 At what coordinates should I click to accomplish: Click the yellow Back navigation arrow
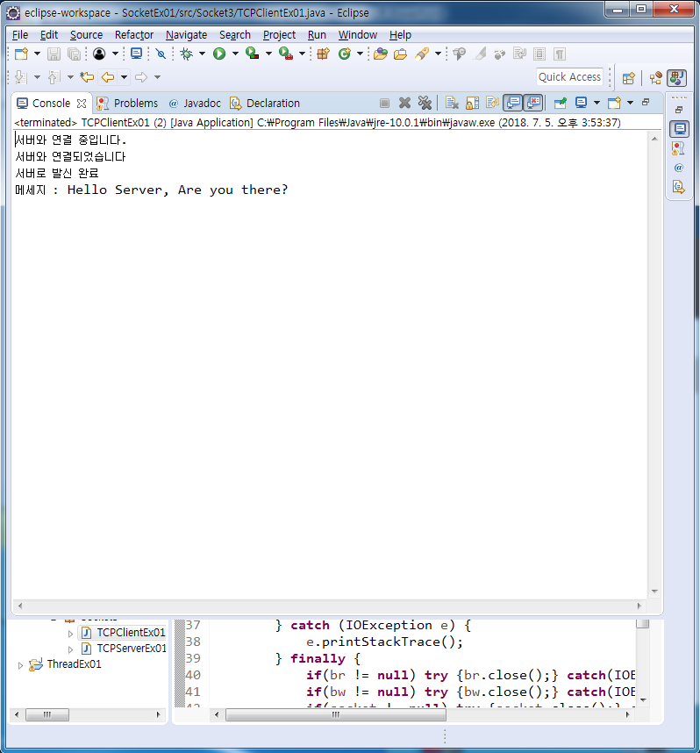pos(108,77)
